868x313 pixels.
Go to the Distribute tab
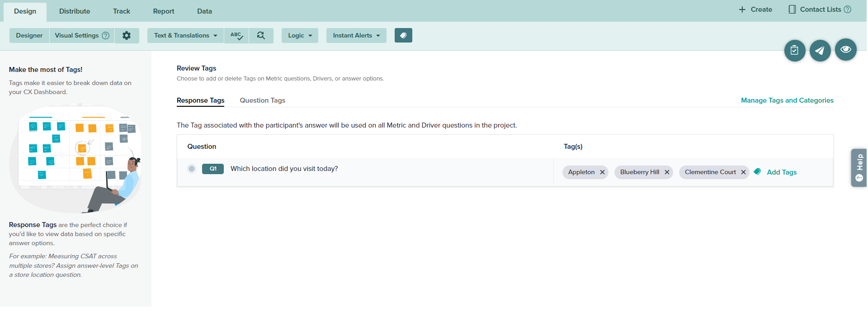pos(75,11)
